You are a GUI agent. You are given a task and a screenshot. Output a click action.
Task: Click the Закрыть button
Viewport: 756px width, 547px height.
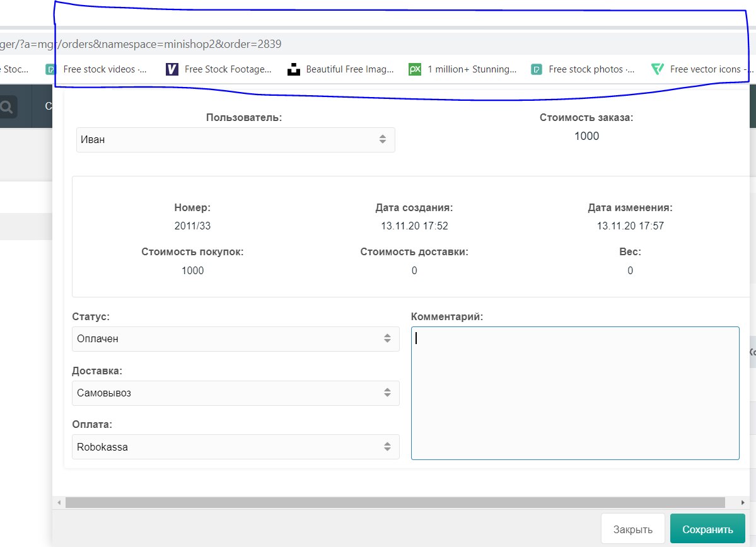pyautogui.click(x=633, y=529)
